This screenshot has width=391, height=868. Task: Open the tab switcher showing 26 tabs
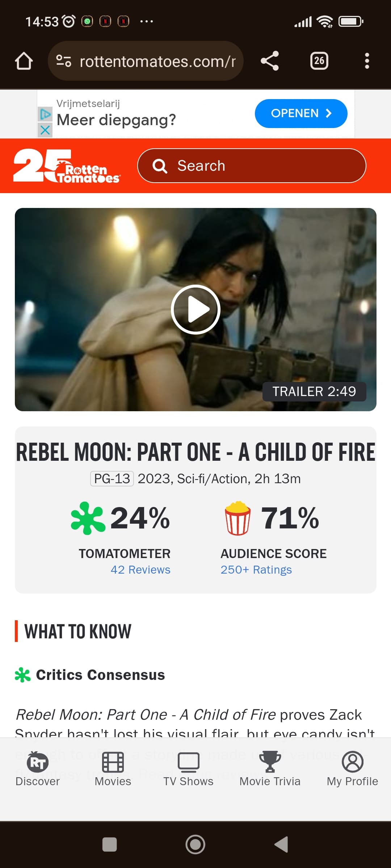tap(319, 61)
